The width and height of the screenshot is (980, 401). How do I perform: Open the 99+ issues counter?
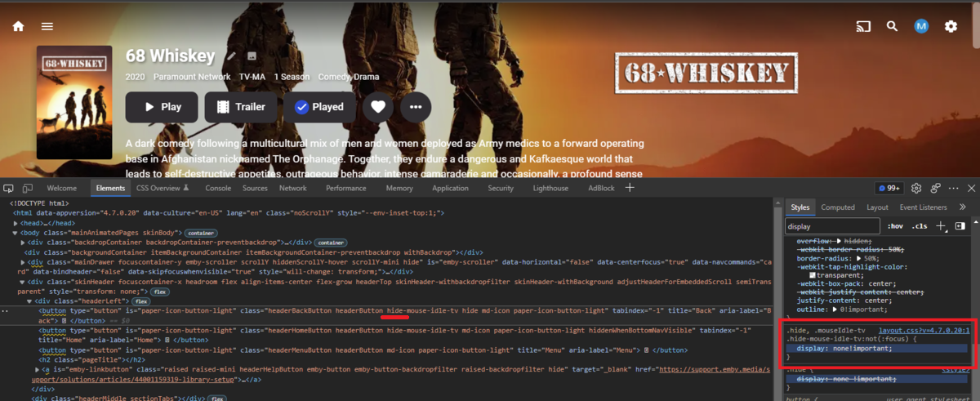coord(889,188)
